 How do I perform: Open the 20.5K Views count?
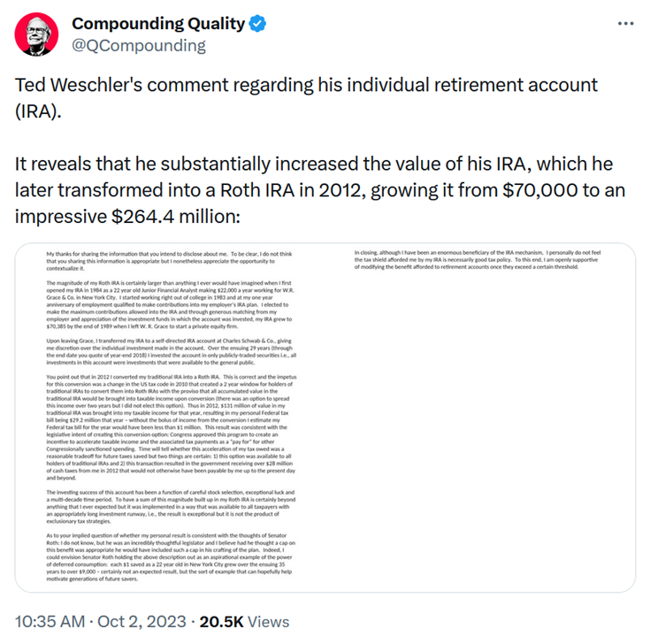[239, 622]
